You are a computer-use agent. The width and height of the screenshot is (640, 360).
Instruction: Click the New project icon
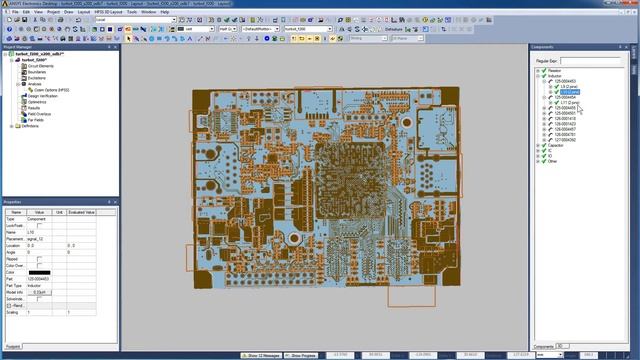[9, 20]
